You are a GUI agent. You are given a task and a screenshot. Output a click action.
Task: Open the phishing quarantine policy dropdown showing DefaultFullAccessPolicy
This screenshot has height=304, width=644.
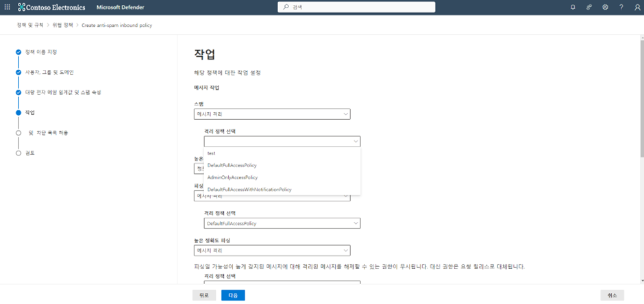tap(282, 223)
